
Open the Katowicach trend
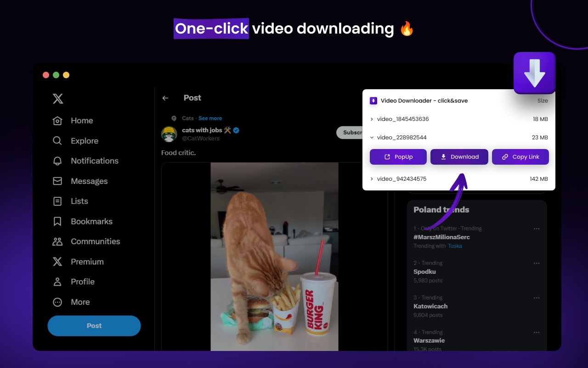[430, 306]
